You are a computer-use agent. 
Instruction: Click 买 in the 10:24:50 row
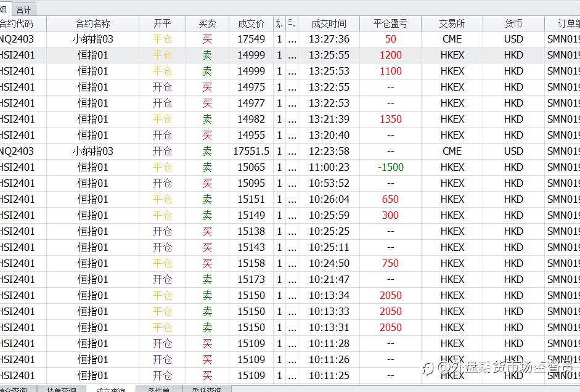pyautogui.click(x=207, y=263)
